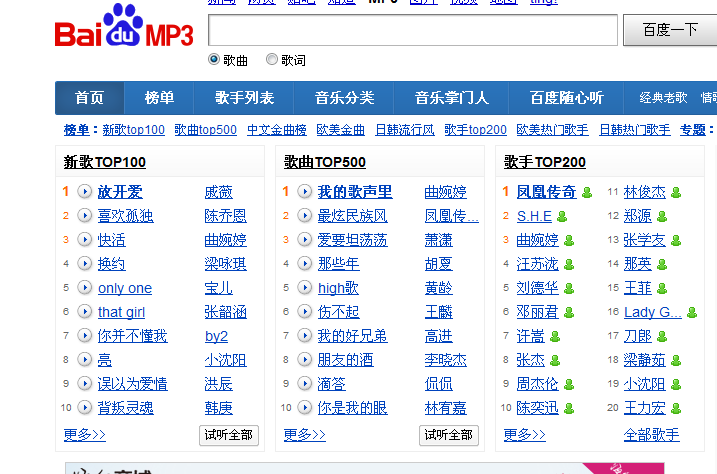
Task: Open the 新歌top100 chart link
Action: click(x=134, y=130)
